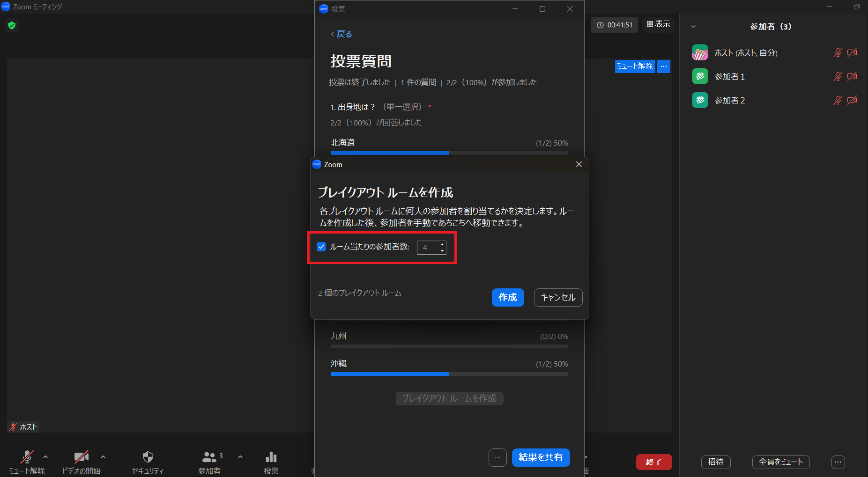Click the participants per room number field
The width and height of the screenshot is (868, 477).
click(x=427, y=248)
